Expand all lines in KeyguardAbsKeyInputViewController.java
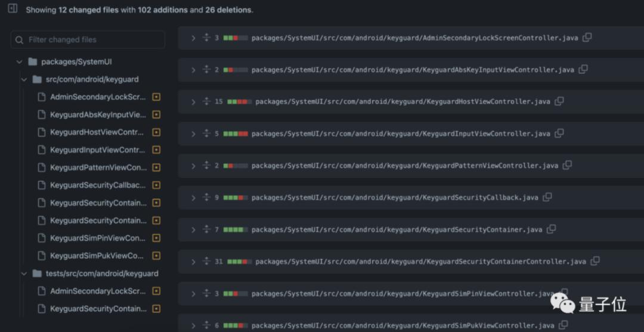Image resolution: width=644 pixels, height=332 pixels. (x=206, y=70)
